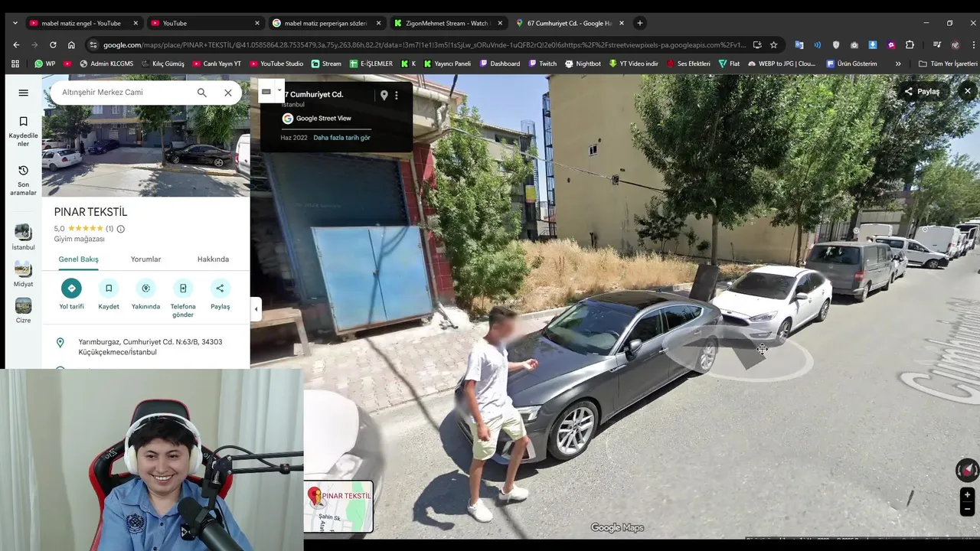Open the apps grid in bookmarks bar
980x551 pixels.
(15, 64)
